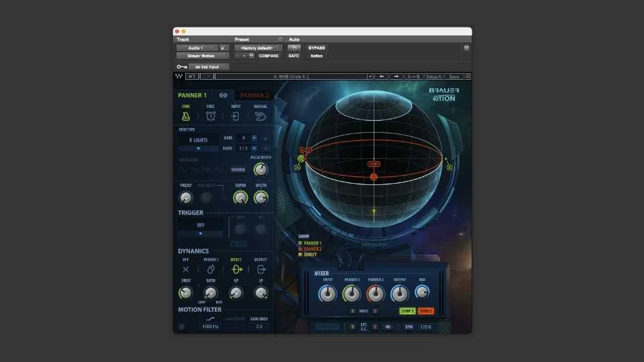644x362 pixels.
Task: Set Dynamics to Output icon
Action: [x=261, y=269]
